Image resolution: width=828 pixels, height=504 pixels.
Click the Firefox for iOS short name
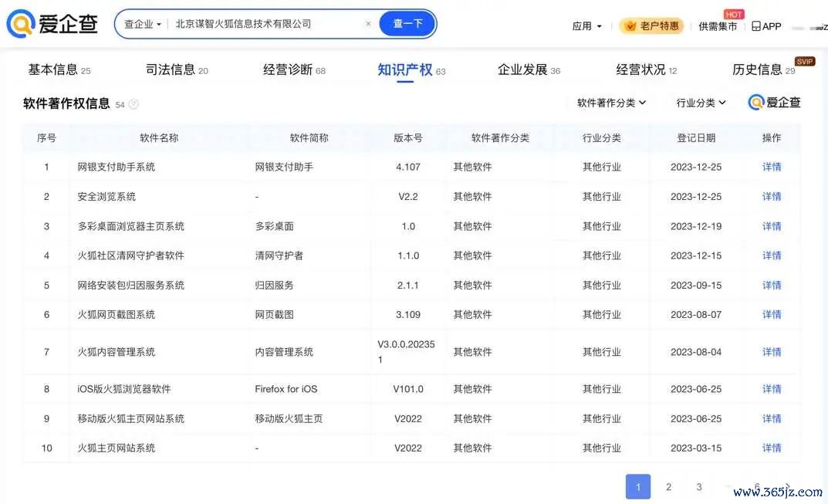[x=286, y=389]
